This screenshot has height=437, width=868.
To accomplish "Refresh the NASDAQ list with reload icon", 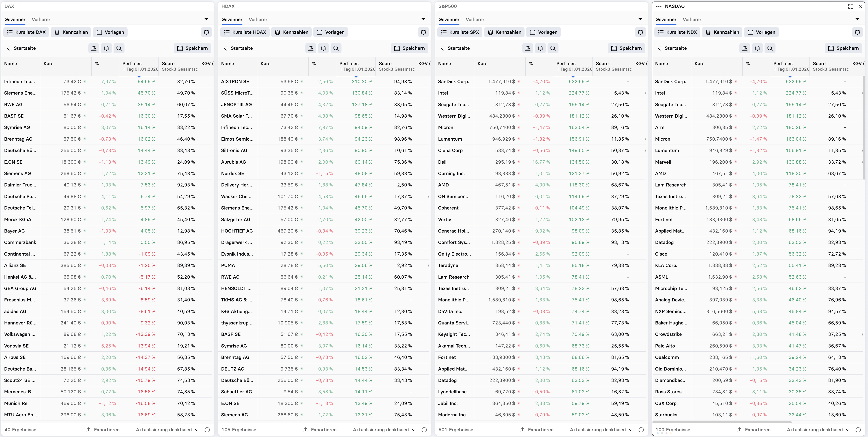I will (x=858, y=430).
